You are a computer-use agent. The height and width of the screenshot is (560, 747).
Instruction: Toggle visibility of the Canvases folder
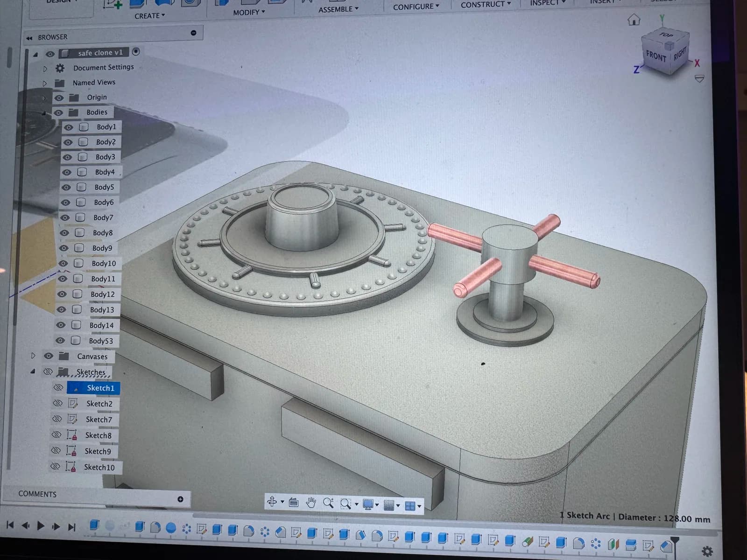tap(49, 356)
